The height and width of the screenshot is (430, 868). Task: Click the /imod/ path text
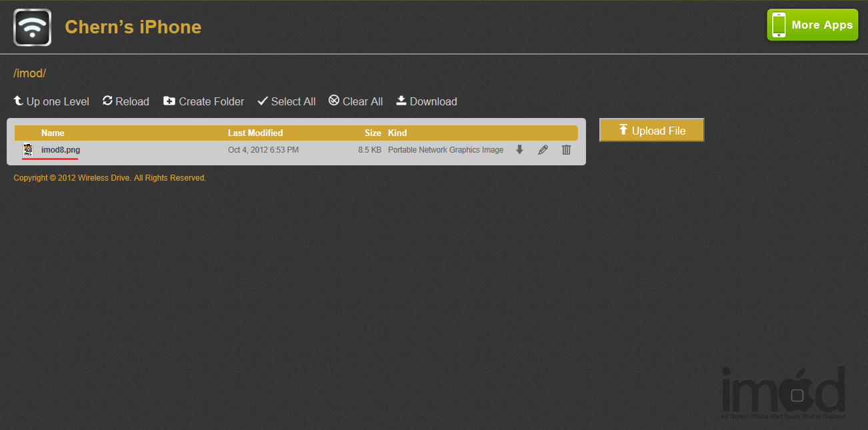pyautogui.click(x=29, y=73)
